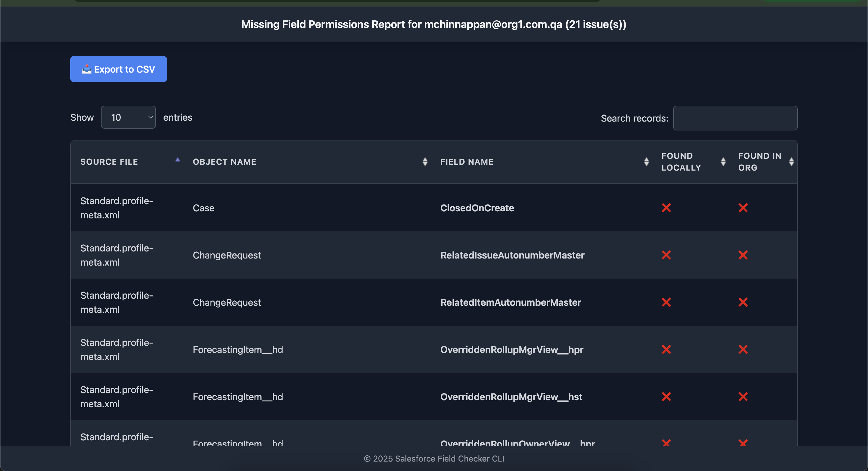Select the ClosedOnCreate field name
The height and width of the screenshot is (471, 868).
477,208
